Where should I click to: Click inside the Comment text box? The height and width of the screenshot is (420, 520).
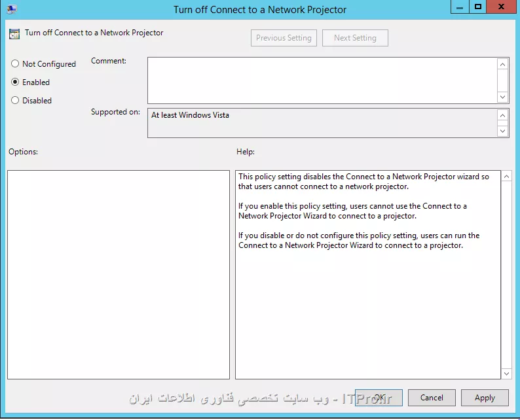coord(322,80)
